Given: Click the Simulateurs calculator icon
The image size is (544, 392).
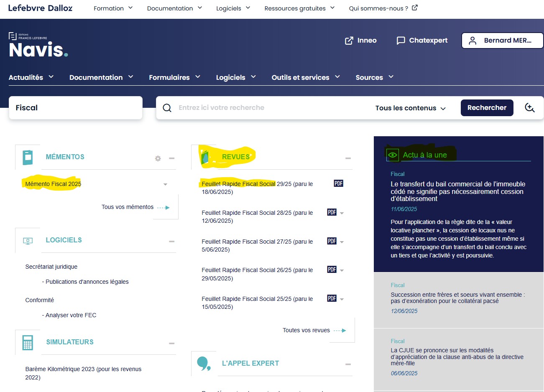Looking at the screenshot, I should pyautogui.click(x=28, y=342).
